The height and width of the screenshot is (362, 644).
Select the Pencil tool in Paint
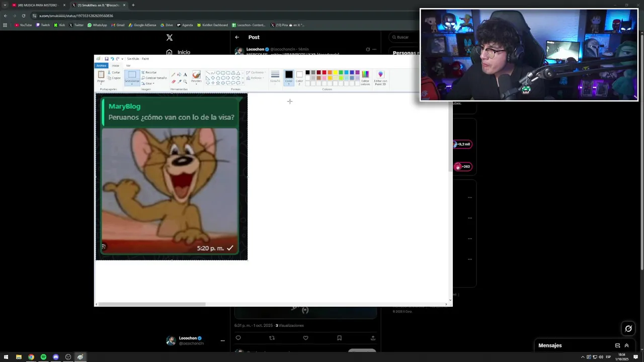[174, 74]
